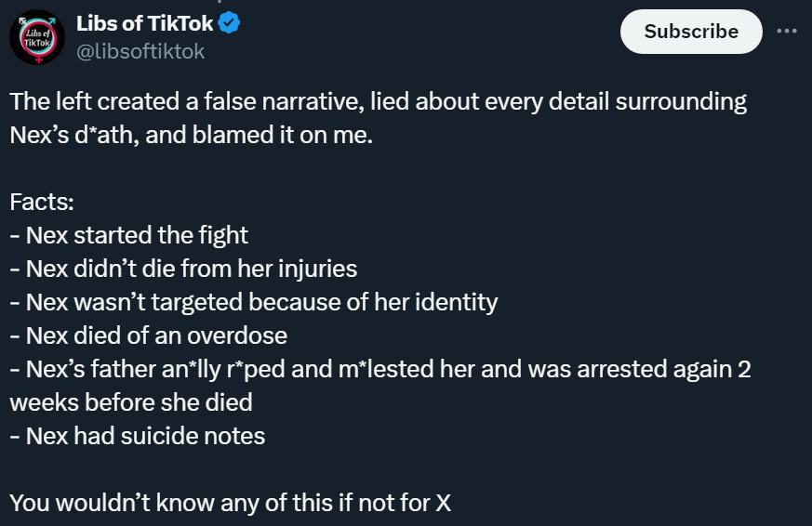Open the Libs of TikTok profile avatar
812x526 pixels.
37,37
